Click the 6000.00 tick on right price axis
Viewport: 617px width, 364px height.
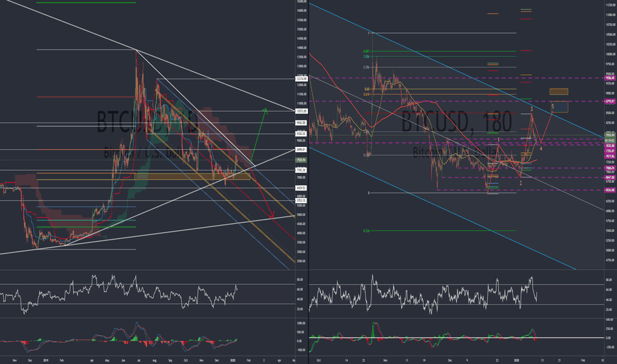610,211
